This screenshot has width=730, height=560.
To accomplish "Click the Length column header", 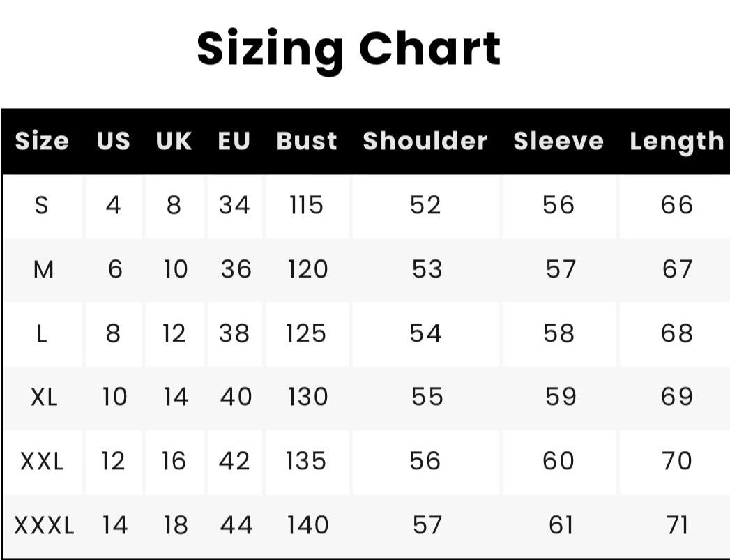I will (676, 142).
